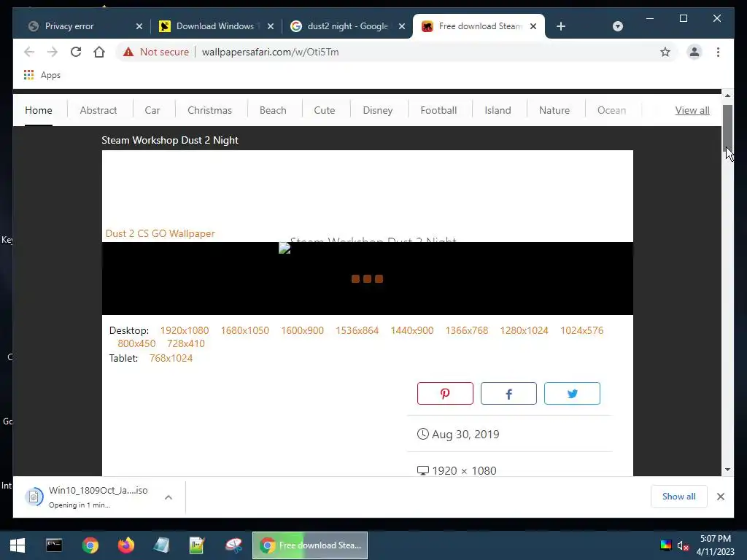Download the 1680x1050 desktop size
This screenshot has height=560, width=747.
tap(245, 330)
